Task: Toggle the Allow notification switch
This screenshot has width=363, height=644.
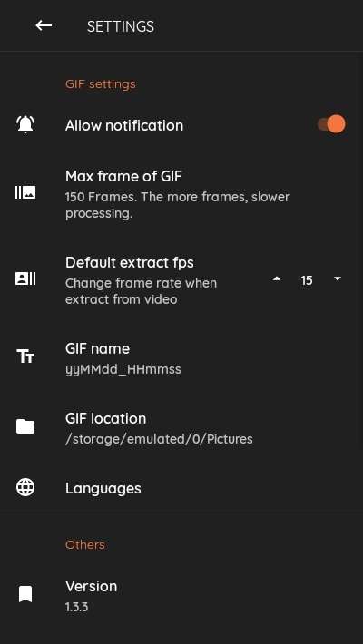Action: [331, 124]
